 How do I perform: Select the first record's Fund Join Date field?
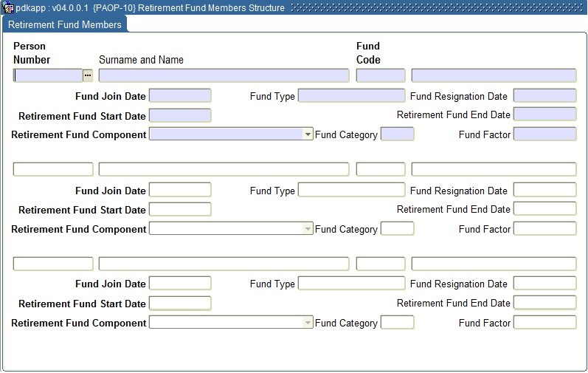coord(180,96)
